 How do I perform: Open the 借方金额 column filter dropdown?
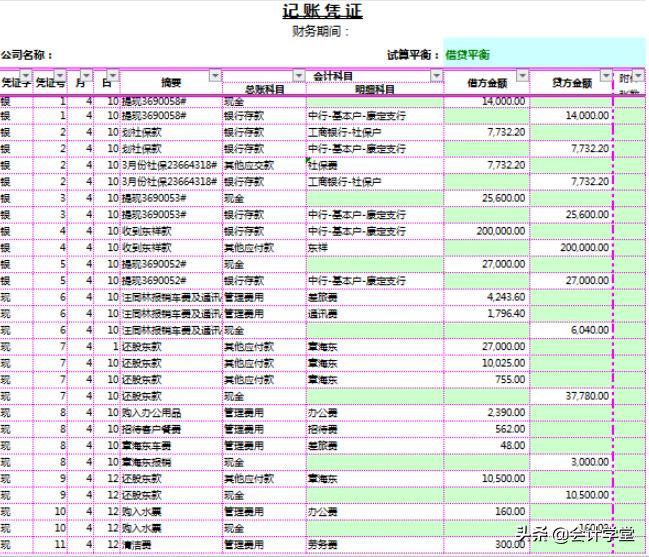click(x=523, y=75)
